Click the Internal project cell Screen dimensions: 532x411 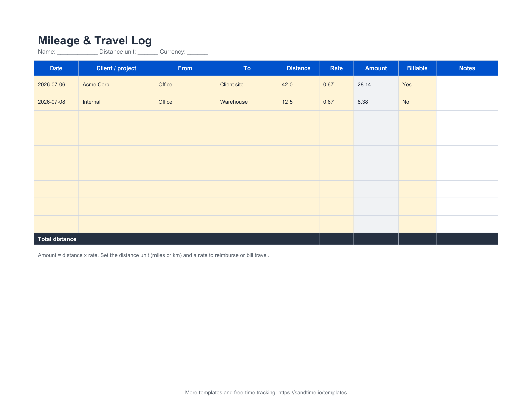[116, 102]
